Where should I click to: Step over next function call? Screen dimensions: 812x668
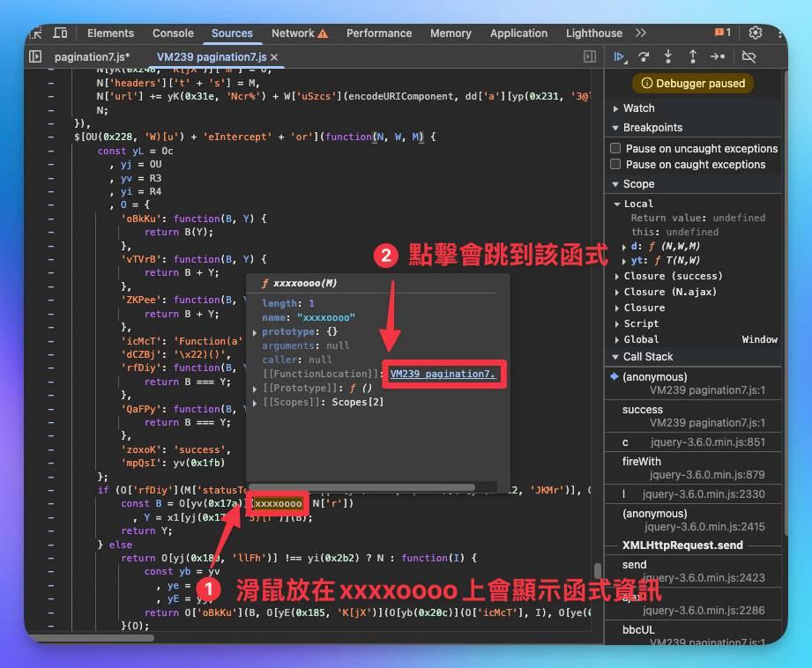tap(644, 57)
